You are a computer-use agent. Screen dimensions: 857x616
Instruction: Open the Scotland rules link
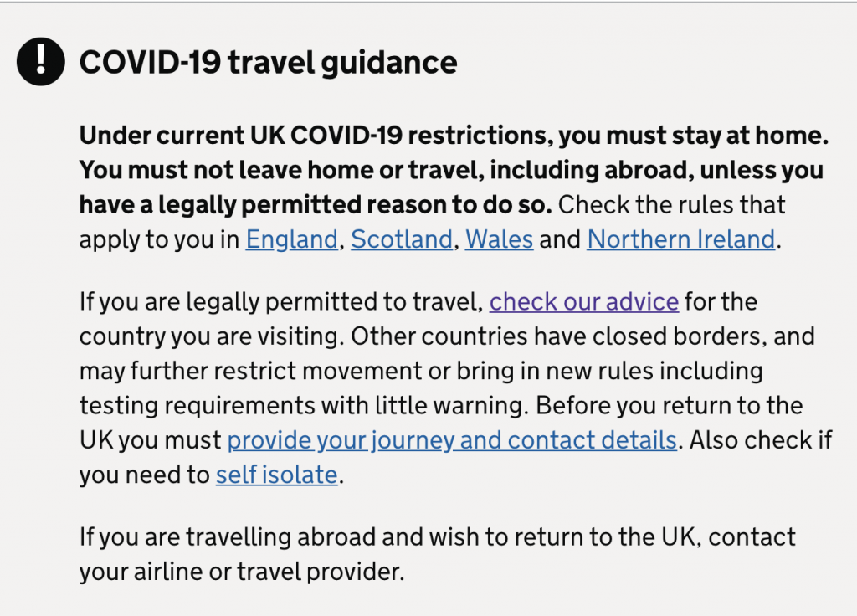[x=401, y=239]
